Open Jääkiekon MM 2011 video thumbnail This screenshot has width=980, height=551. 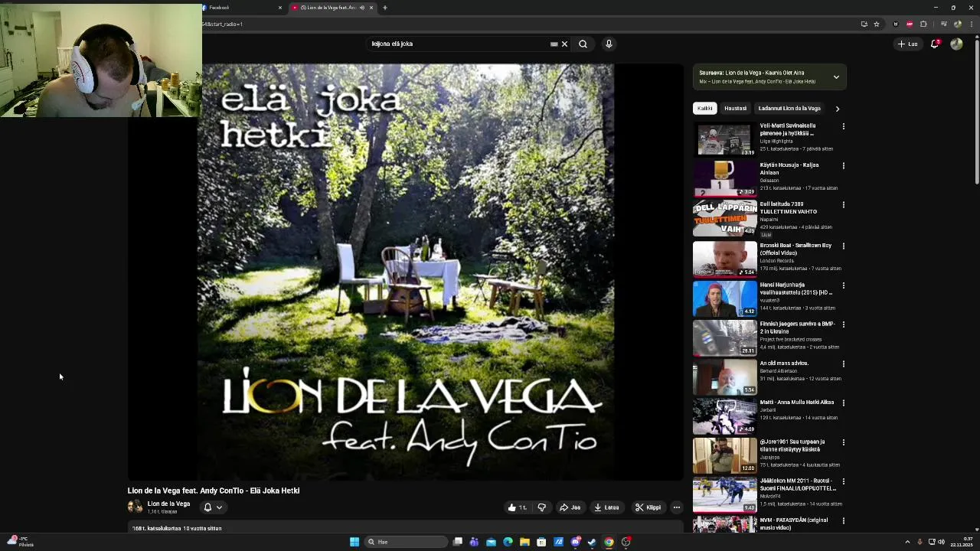coord(724,494)
